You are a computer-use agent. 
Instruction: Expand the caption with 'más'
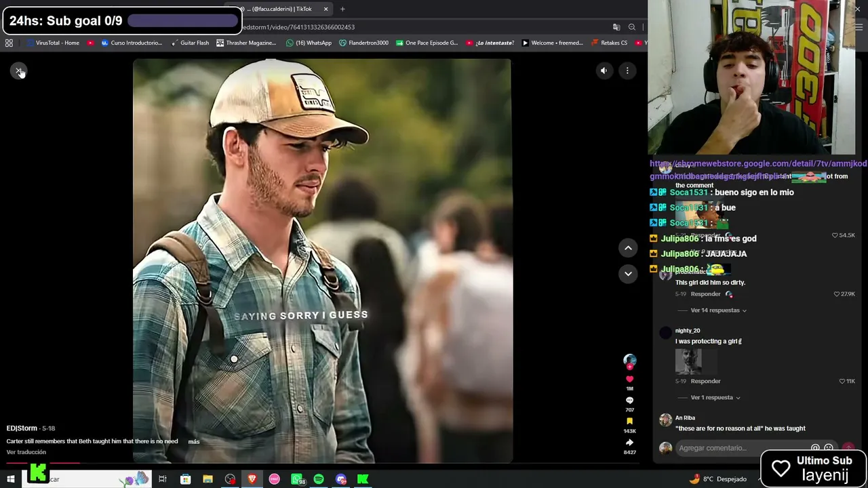(194, 441)
